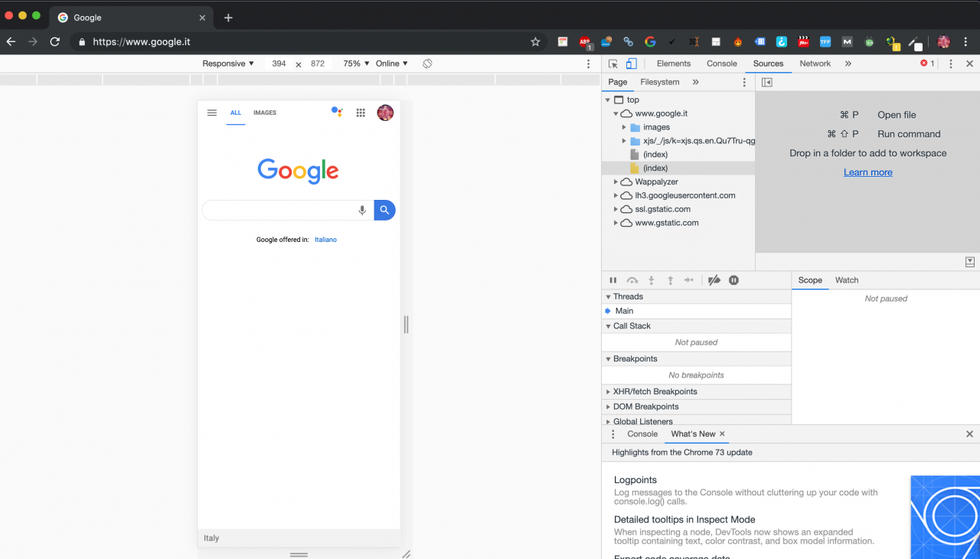Open the Filesystem navigator tab

(x=659, y=82)
